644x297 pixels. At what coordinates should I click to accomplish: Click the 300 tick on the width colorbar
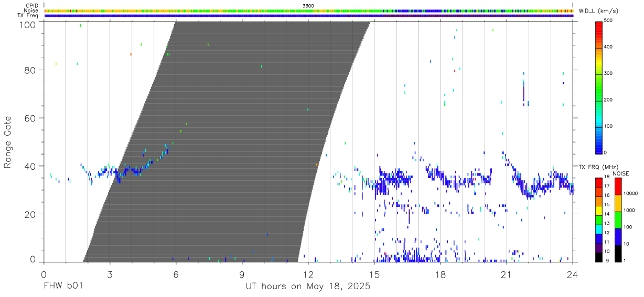coord(608,74)
